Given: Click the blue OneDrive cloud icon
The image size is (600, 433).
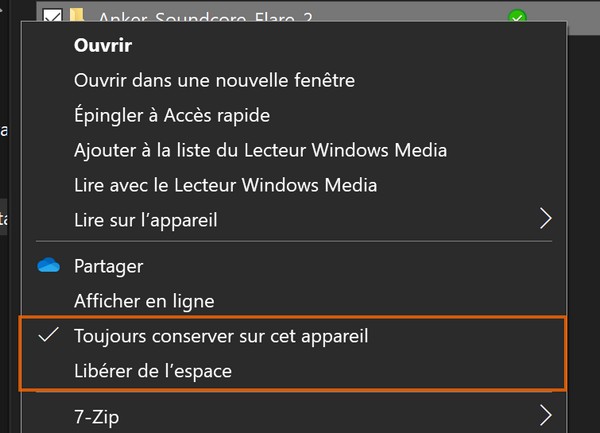Looking at the screenshot, I should 49,266.
